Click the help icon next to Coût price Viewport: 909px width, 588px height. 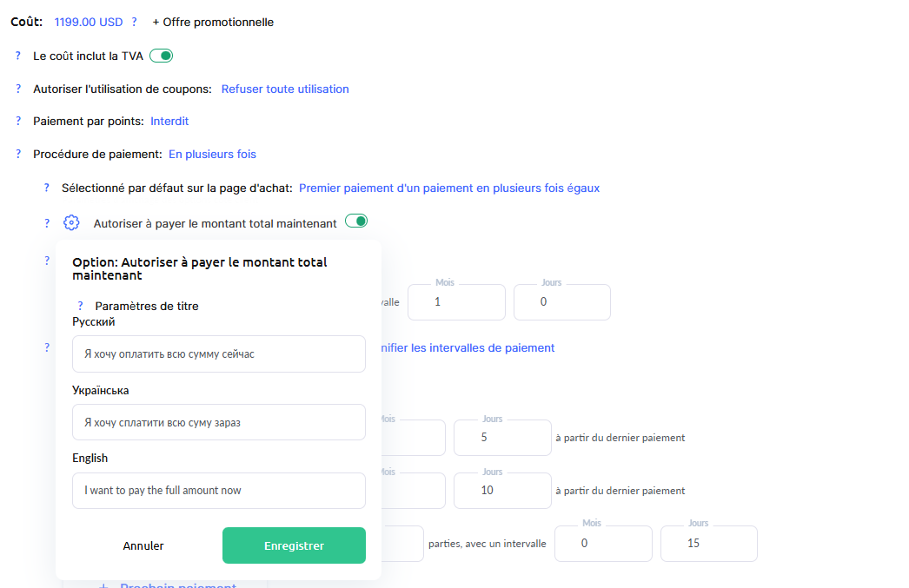pos(134,22)
